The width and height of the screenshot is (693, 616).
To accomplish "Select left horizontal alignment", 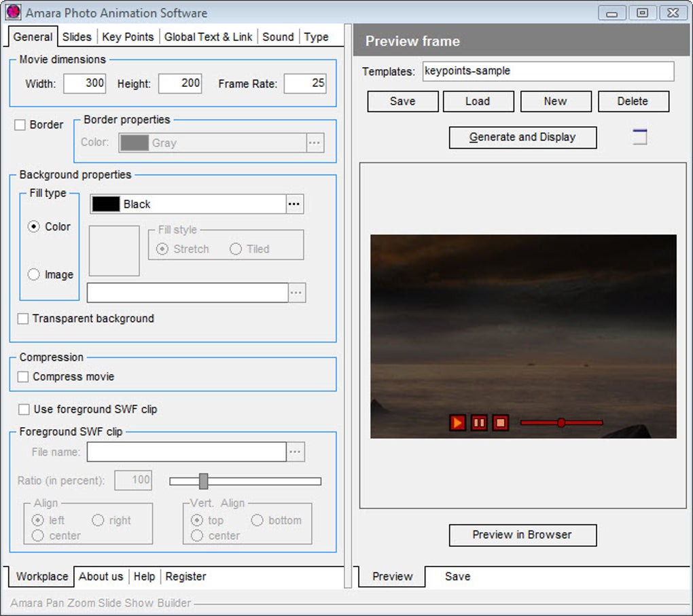I will click(38, 520).
